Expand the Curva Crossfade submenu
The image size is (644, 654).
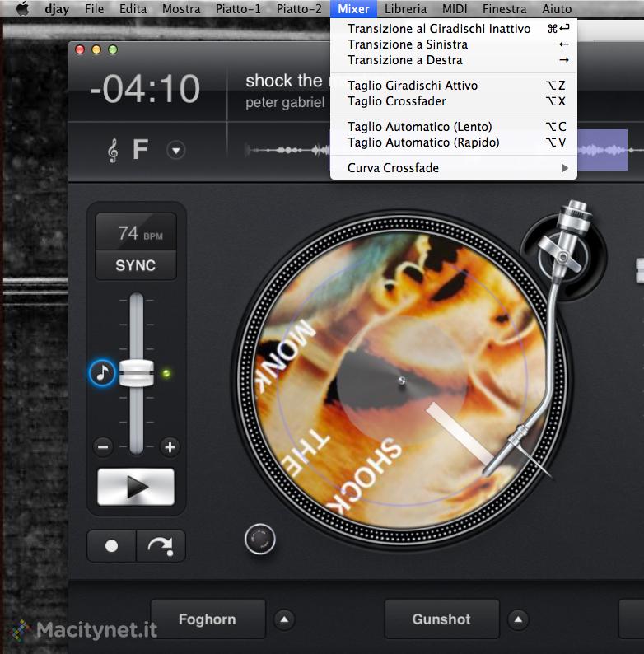(454, 168)
